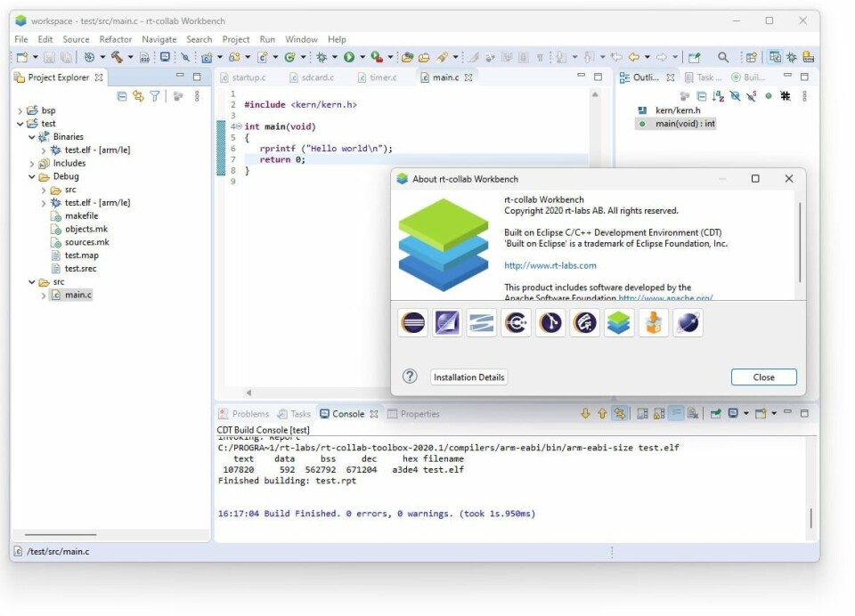The height and width of the screenshot is (616, 855).
Task: Click the rt-collab layered plugin icon in About dialog
Action: click(619, 322)
